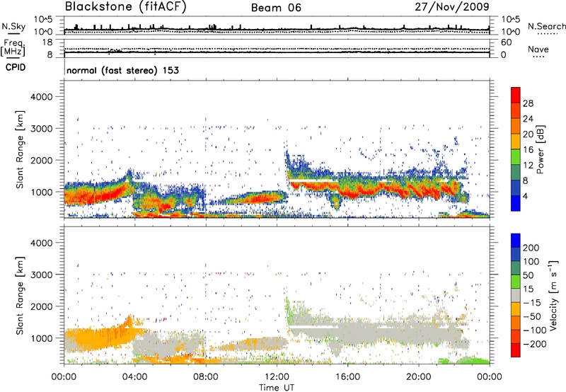566x392 pixels.
Task: Click 'Slant Range [km]' label of velocity panel
Action: pyautogui.click(x=20, y=296)
